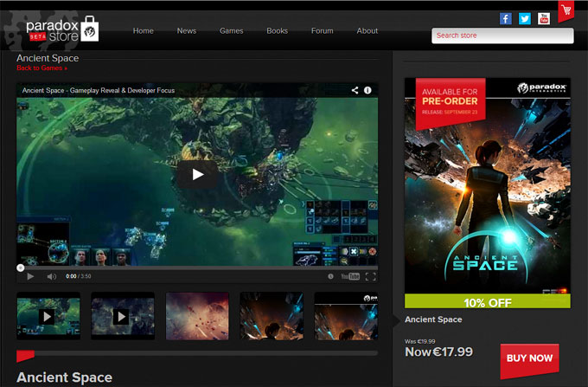Click the Ancient Space product name under cover
The image size is (588, 387).
tap(433, 319)
